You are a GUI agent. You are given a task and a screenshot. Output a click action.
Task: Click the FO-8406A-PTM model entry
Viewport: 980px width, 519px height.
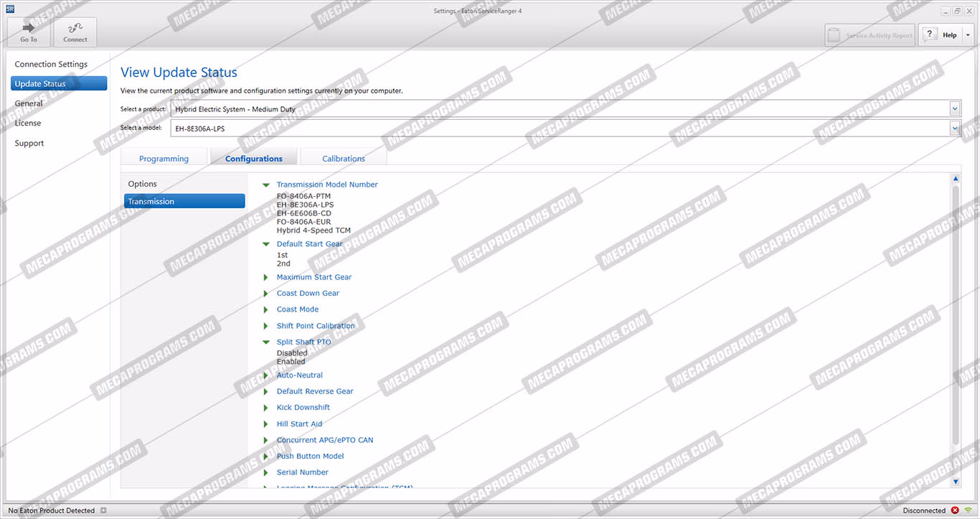pos(303,196)
